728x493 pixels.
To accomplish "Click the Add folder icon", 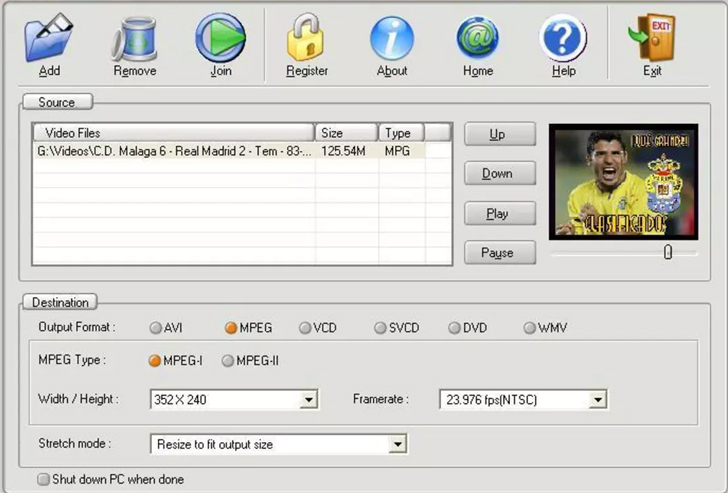I will [49, 38].
